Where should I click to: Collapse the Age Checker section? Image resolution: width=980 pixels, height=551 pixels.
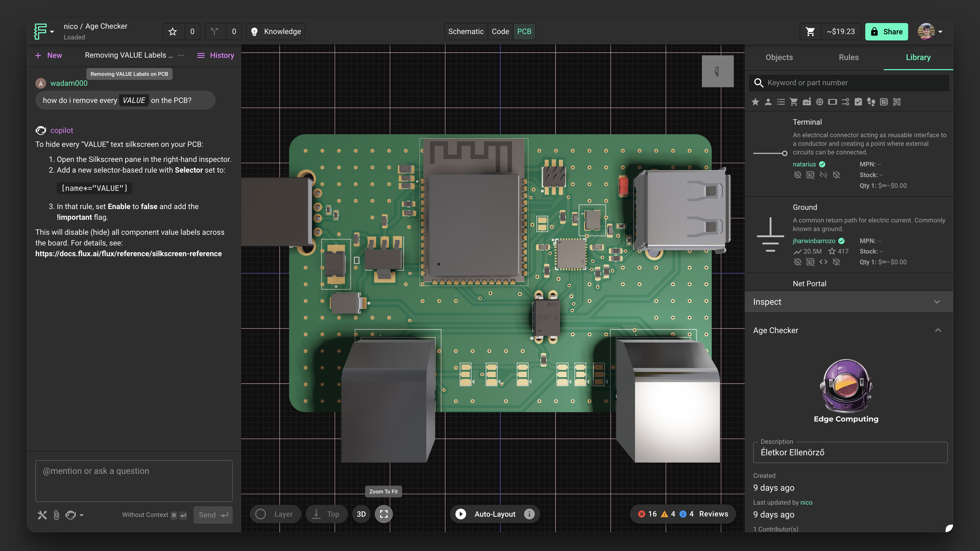pyautogui.click(x=938, y=330)
